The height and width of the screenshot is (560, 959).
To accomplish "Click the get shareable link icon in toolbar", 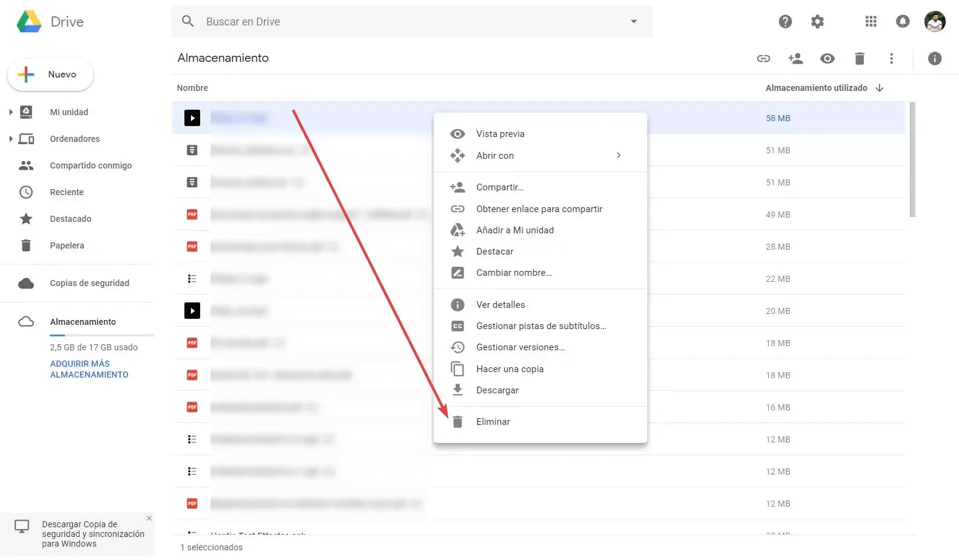I will [x=763, y=59].
